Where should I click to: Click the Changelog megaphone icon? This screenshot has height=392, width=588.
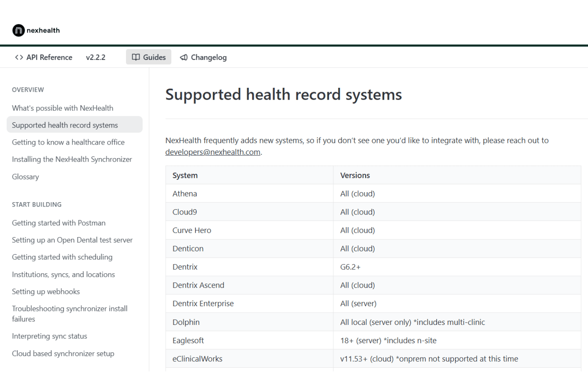pyautogui.click(x=184, y=57)
